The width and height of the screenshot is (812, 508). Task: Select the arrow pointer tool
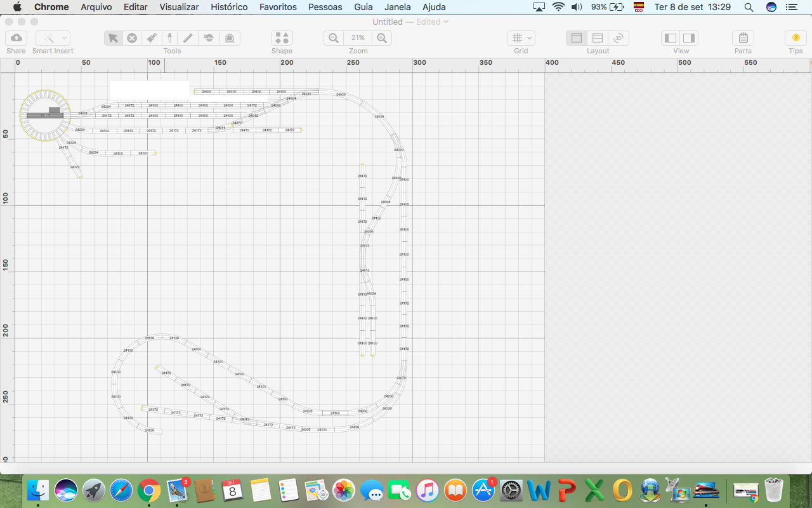pyautogui.click(x=113, y=38)
